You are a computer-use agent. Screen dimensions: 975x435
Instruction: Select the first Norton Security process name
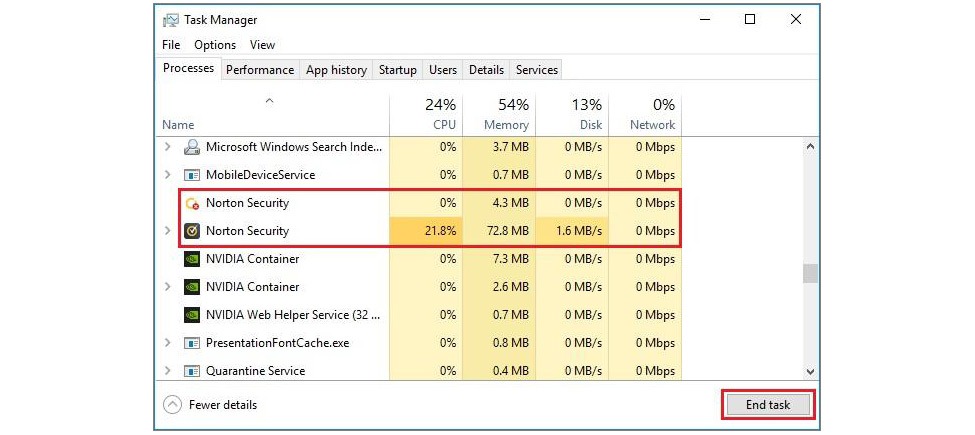coord(247,203)
